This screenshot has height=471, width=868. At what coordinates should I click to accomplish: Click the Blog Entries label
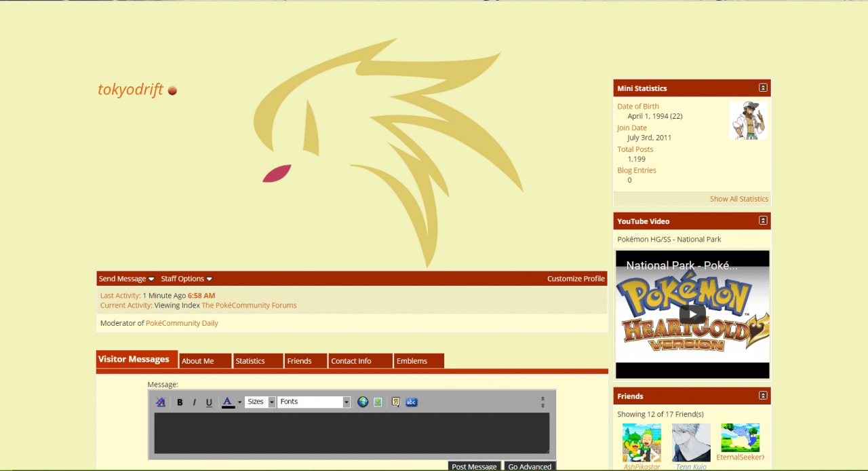[x=637, y=170]
